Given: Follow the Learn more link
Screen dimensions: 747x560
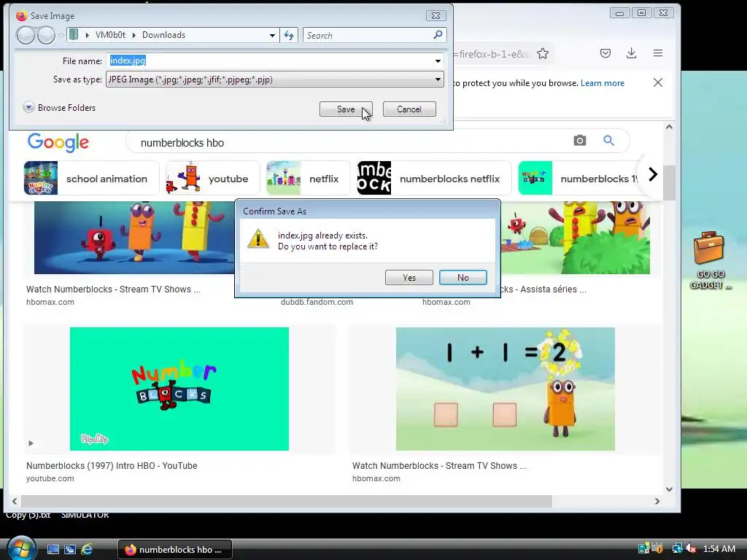Looking at the screenshot, I should click(x=602, y=83).
